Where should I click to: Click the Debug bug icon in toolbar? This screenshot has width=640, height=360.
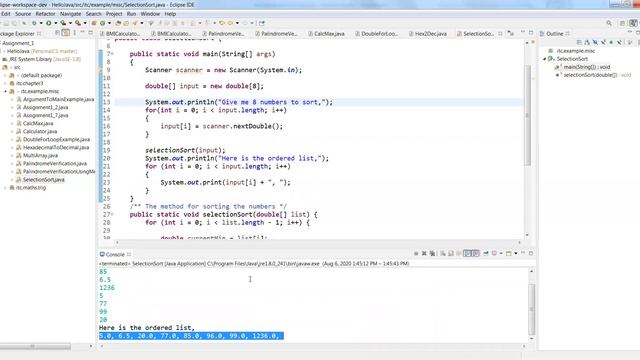tap(34, 23)
